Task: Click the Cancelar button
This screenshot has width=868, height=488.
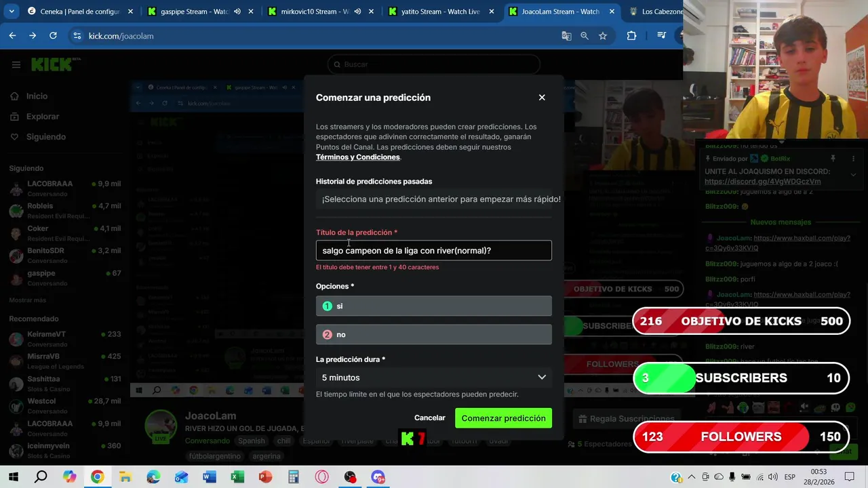Action: coord(429,418)
